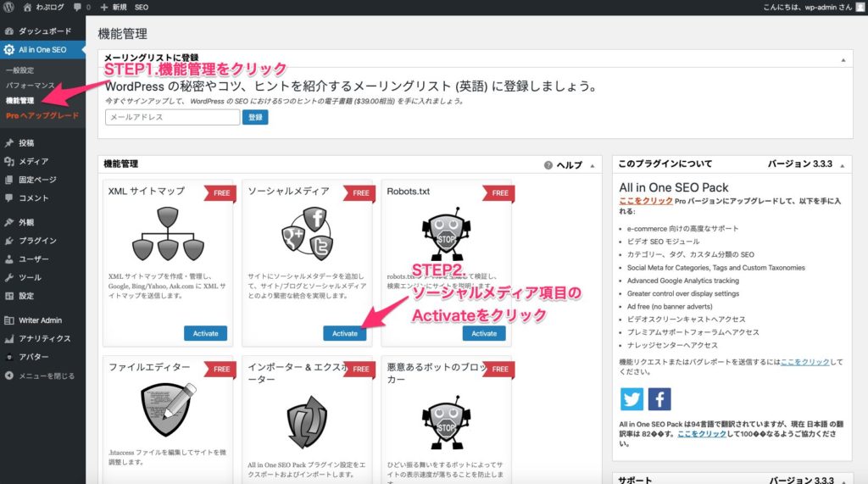Click the Robots.txt stop-robot image

click(446, 234)
